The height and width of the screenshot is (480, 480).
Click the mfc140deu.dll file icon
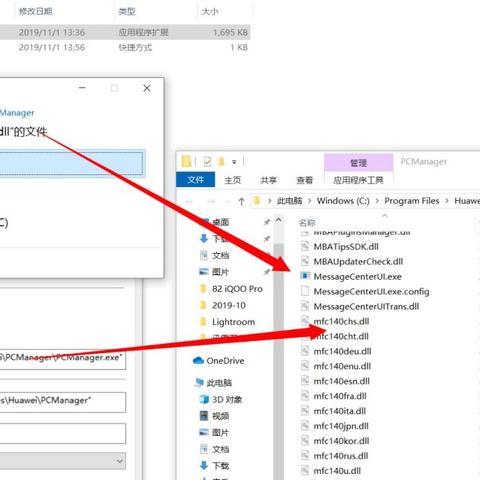305,351
